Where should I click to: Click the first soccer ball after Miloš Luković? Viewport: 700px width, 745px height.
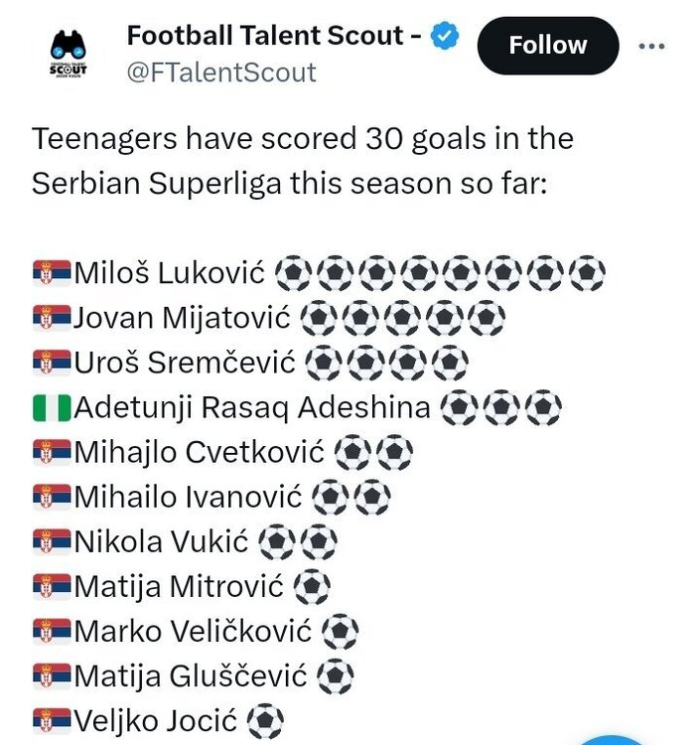(291, 271)
